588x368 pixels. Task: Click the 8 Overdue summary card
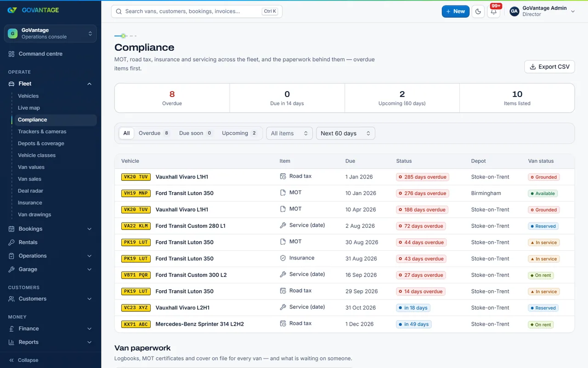tap(172, 98)
